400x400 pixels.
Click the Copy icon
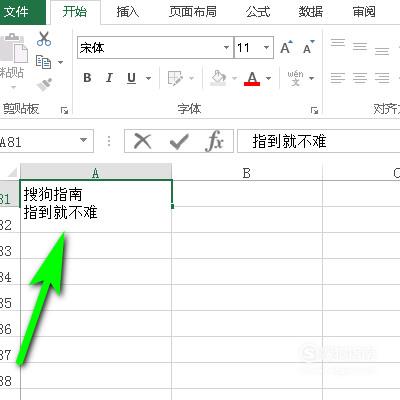pyautogui.click(x=43, y=62)
